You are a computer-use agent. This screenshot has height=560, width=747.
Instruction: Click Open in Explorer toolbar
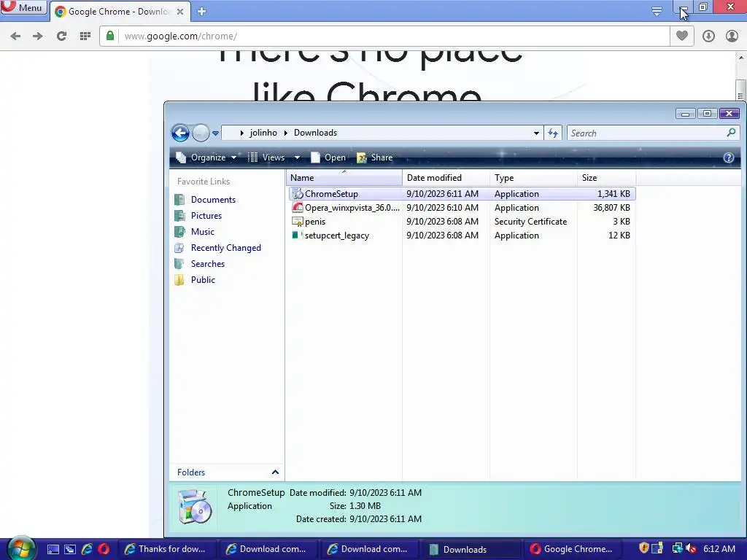click(328, 157)
